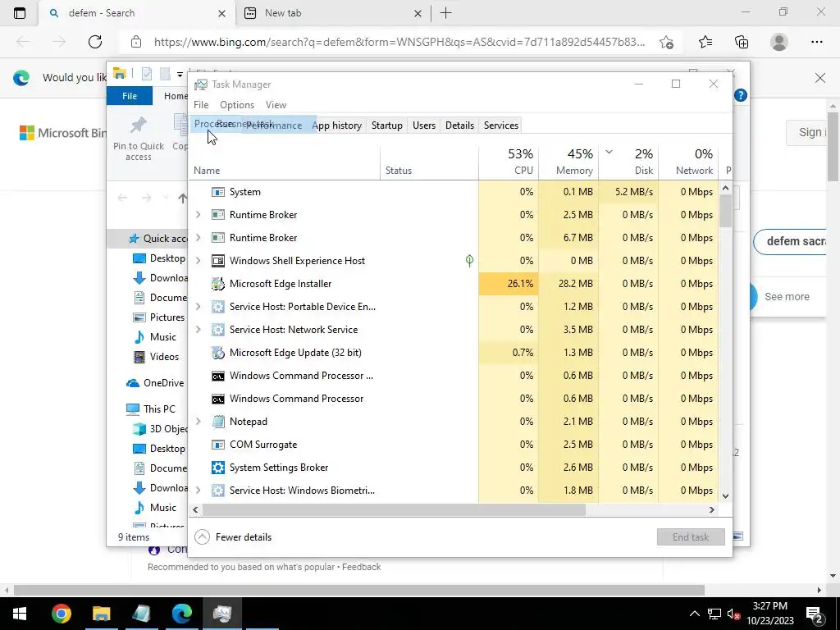Click the site lock icon in address bar
840x630 pixels.
point(136,42)
